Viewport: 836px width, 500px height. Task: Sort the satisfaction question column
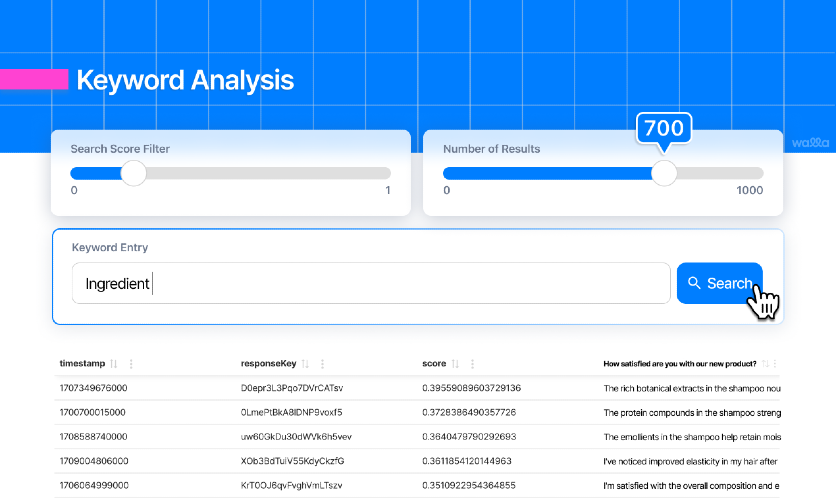tap(765, 364)
